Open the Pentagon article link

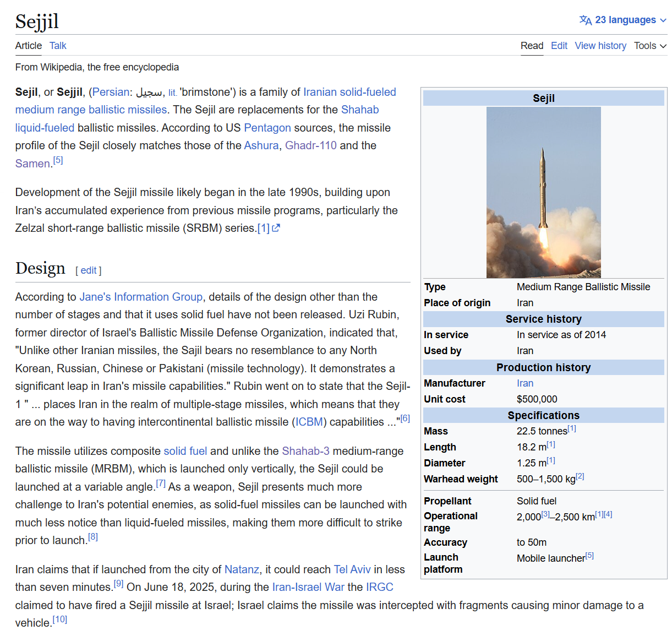[x=267, y=128]
